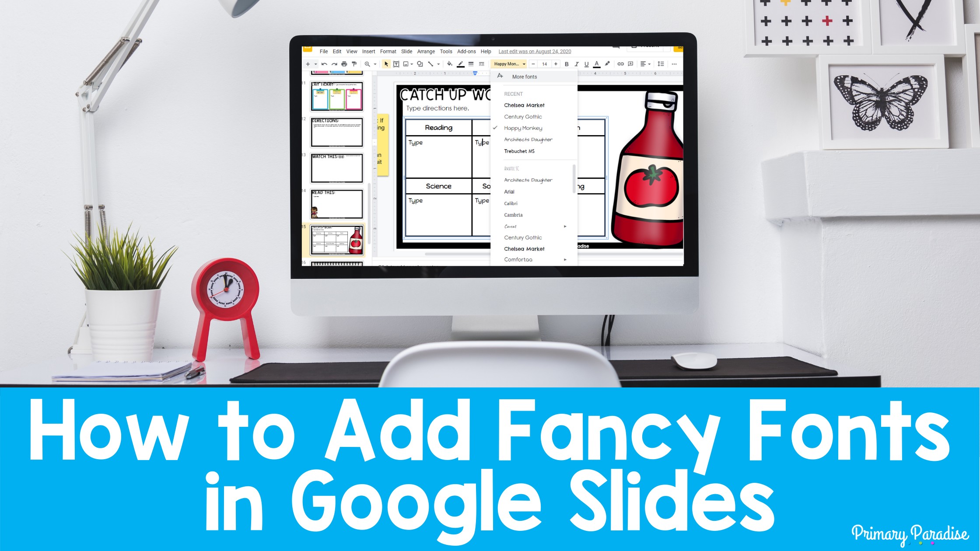Click the Bold formatting icon
The width and height of the screenshot is (980, 551).
(x=565, y=63)
